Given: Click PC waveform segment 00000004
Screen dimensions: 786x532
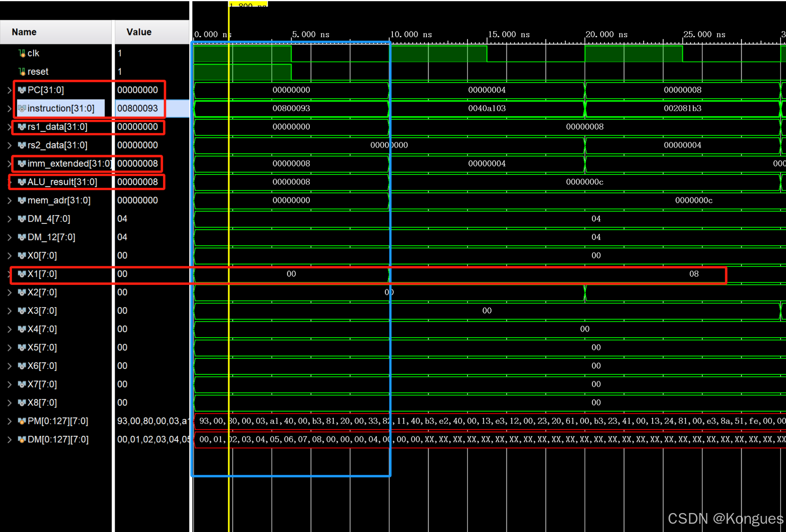Looking at the screenshot, I should coord(487,90).
